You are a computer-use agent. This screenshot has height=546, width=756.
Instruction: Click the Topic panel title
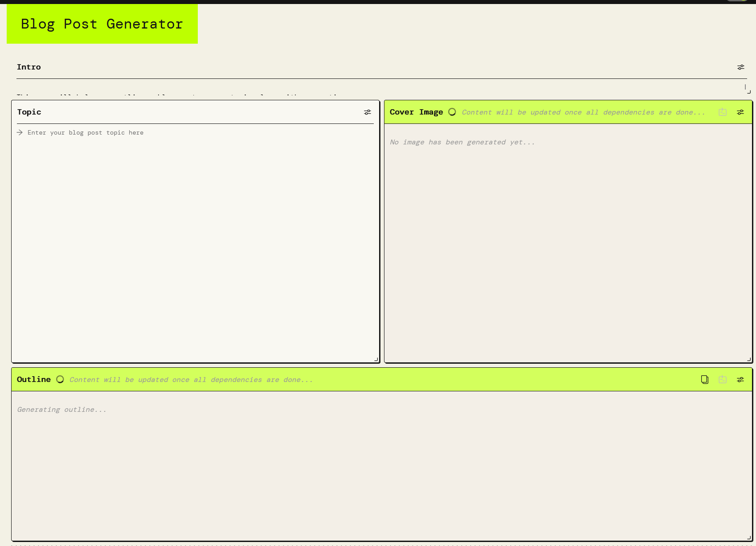pyautogui.click(x=29, y=112)
